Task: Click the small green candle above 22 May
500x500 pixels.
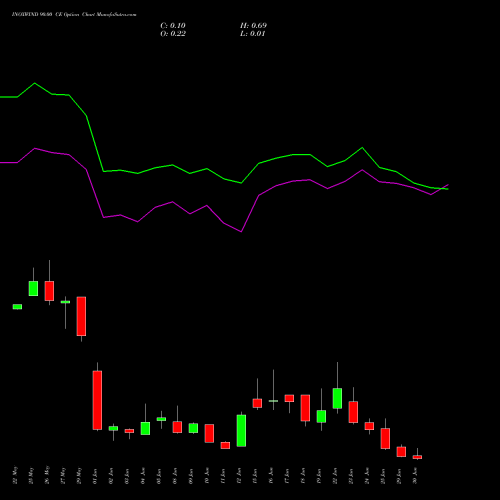Action: (17, 307)
